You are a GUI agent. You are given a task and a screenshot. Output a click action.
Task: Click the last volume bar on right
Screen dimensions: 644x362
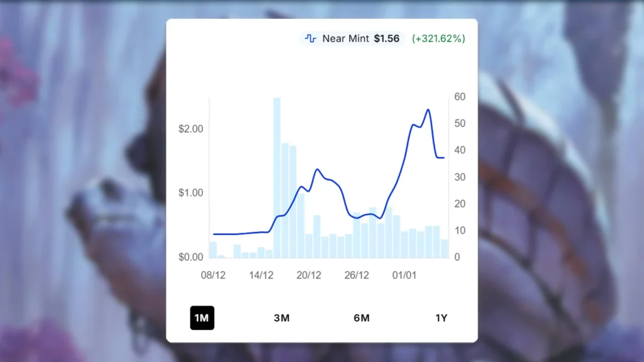(x=445, y=249)
